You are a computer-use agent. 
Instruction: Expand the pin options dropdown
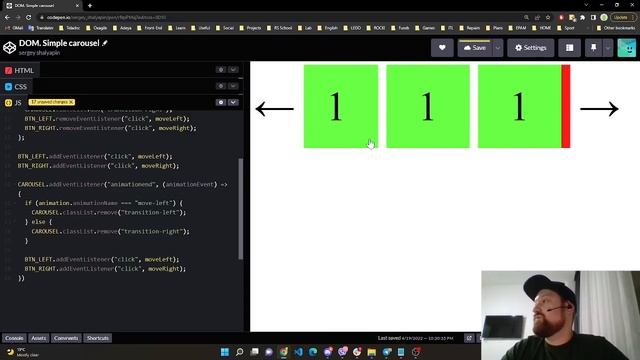point(608,48)
